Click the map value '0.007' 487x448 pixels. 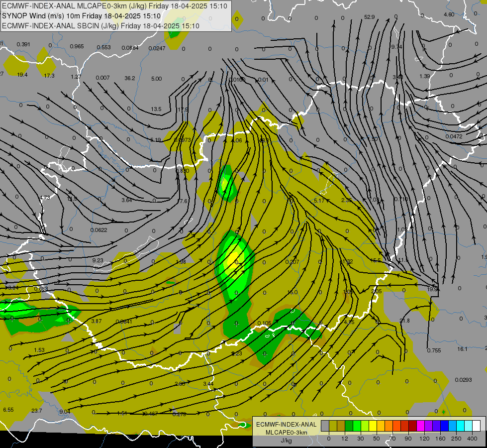(102, 78)
